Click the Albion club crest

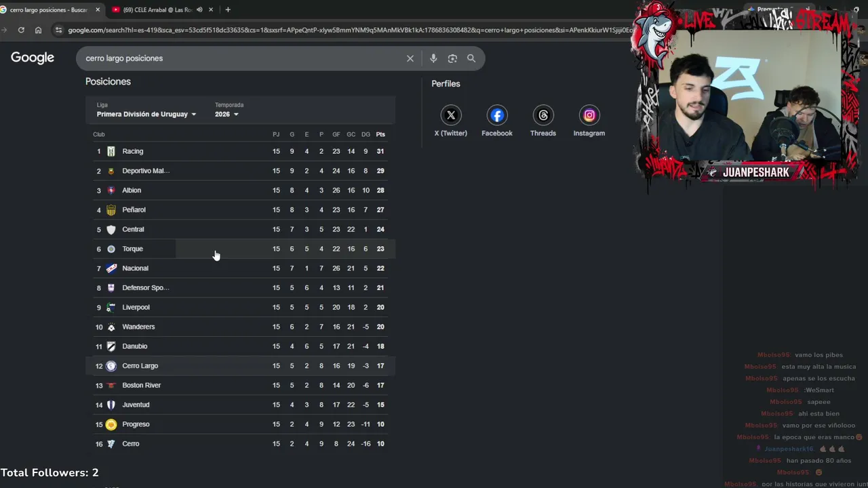[x=111, y=190]
